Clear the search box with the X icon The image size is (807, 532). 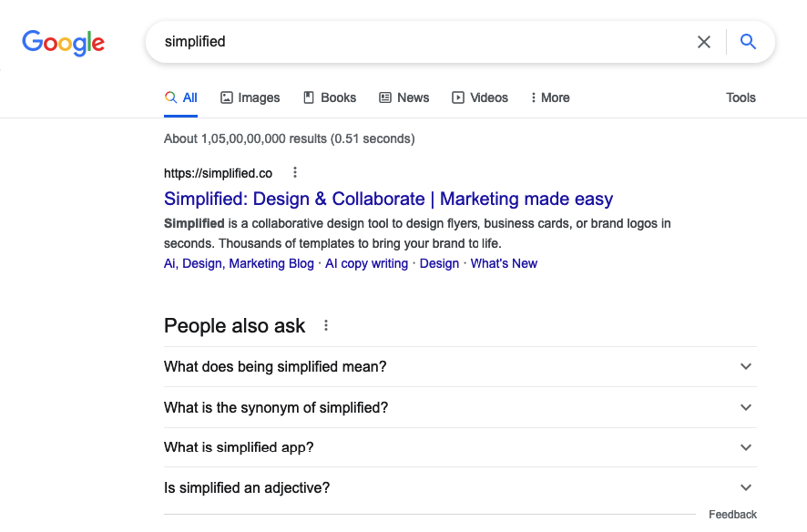coord(703,42)
